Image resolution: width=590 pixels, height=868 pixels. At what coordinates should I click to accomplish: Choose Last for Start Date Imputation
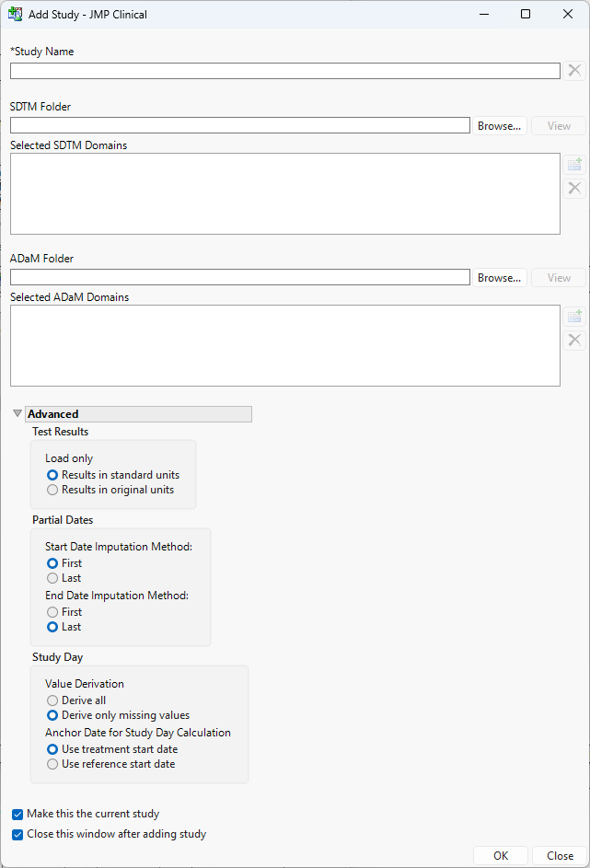coord(52,579)
